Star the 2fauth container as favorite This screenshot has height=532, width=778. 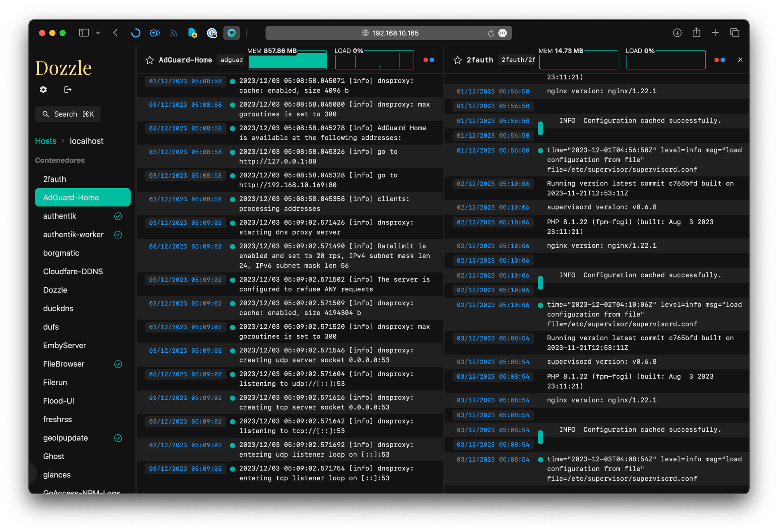[x=457, y=60]
